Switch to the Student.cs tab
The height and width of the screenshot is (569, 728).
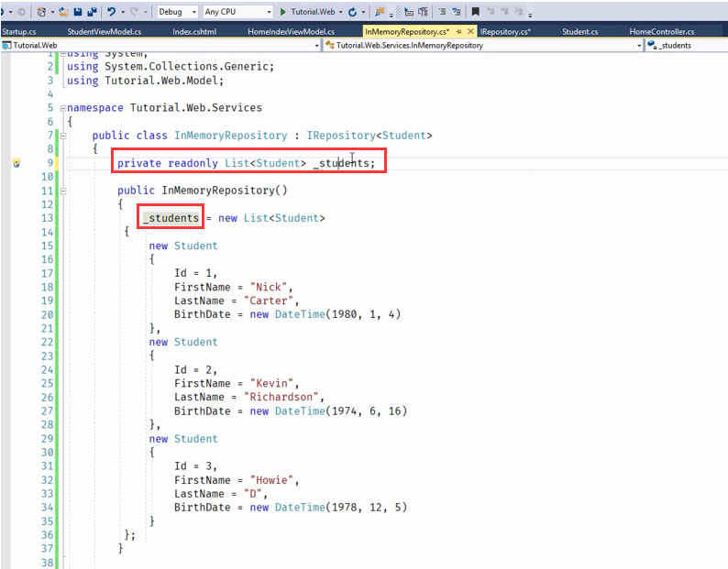pyautogui.click(x=579, y=31)
